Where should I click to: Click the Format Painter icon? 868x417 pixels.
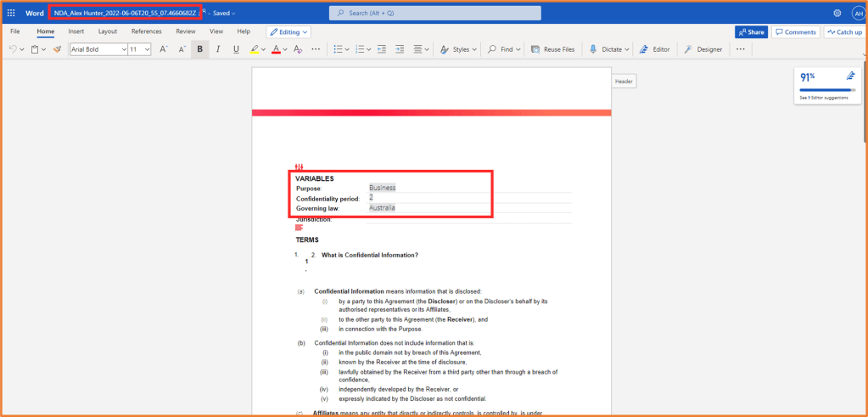pos(57,49)
